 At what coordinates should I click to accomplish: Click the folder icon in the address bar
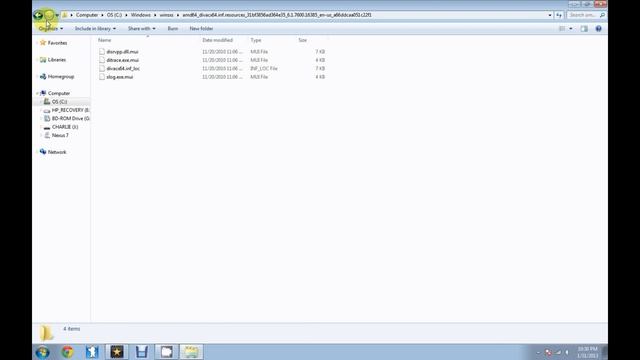pos(64,15)
